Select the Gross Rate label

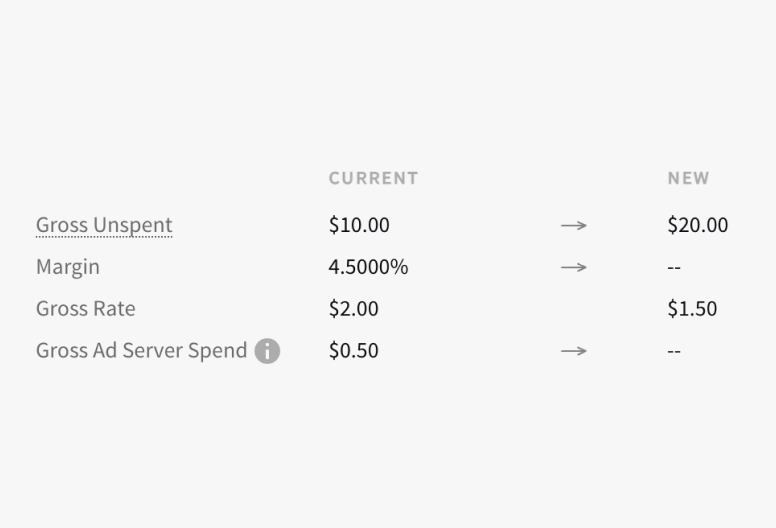85,309
